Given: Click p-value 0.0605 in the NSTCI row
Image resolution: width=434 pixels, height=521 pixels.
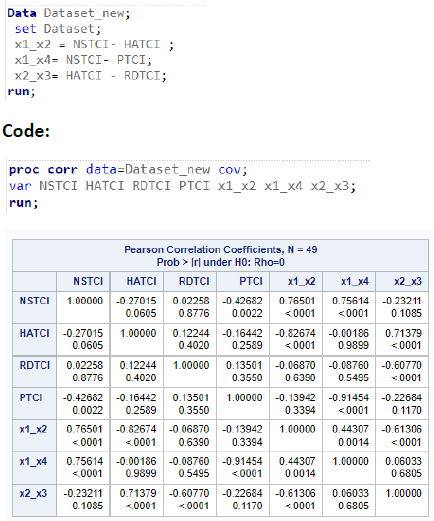Looking at the screenshot, I should 141,313.
